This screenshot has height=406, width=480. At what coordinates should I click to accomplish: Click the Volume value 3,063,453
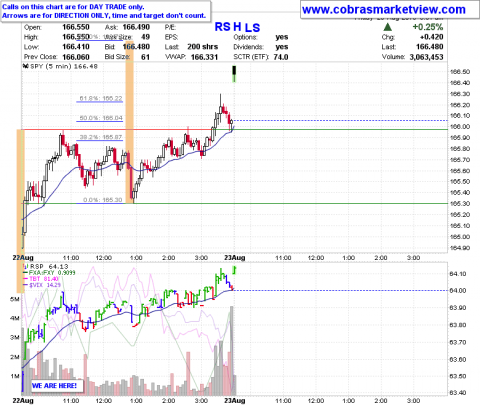coord(426,57)
